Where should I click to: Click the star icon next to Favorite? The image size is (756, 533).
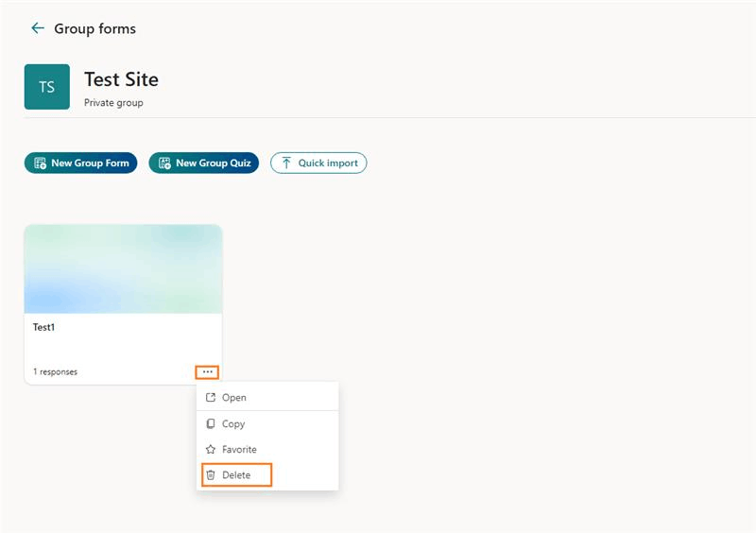pos(211,450)
